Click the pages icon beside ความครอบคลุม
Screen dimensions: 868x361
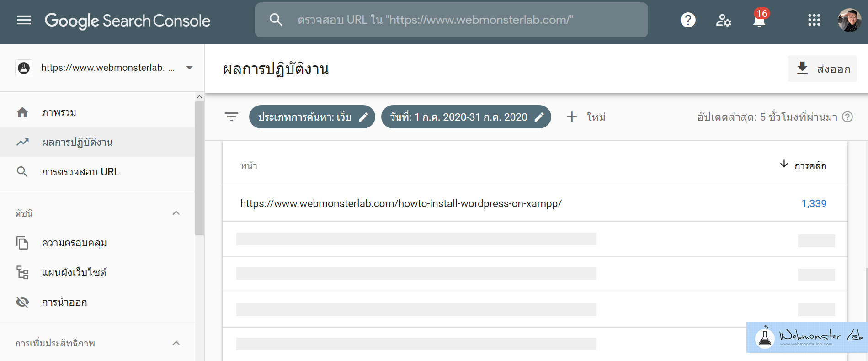22,243
